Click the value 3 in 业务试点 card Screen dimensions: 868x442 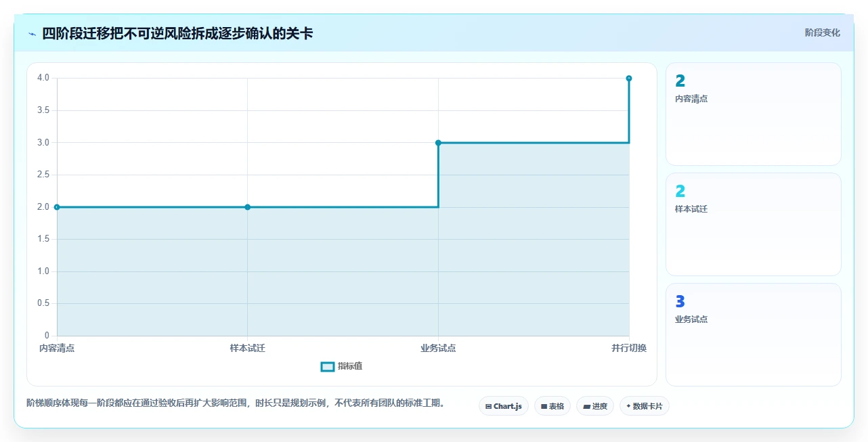point(680,302)
